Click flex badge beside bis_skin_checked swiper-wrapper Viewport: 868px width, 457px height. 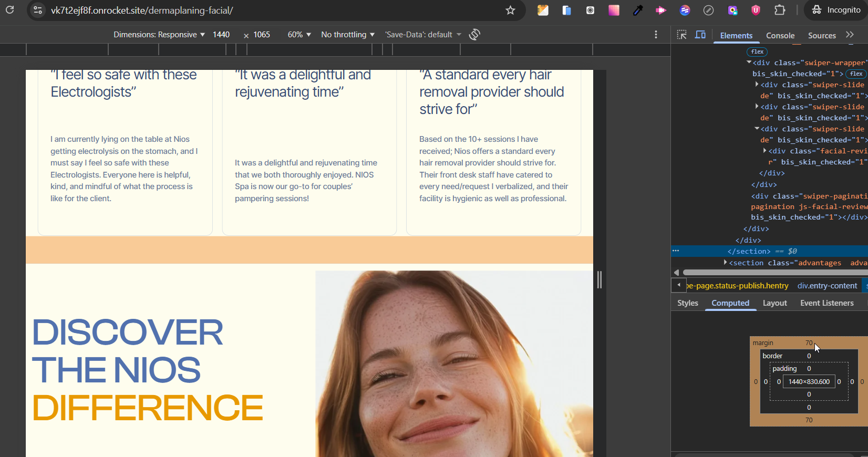(x=856, y=74)
